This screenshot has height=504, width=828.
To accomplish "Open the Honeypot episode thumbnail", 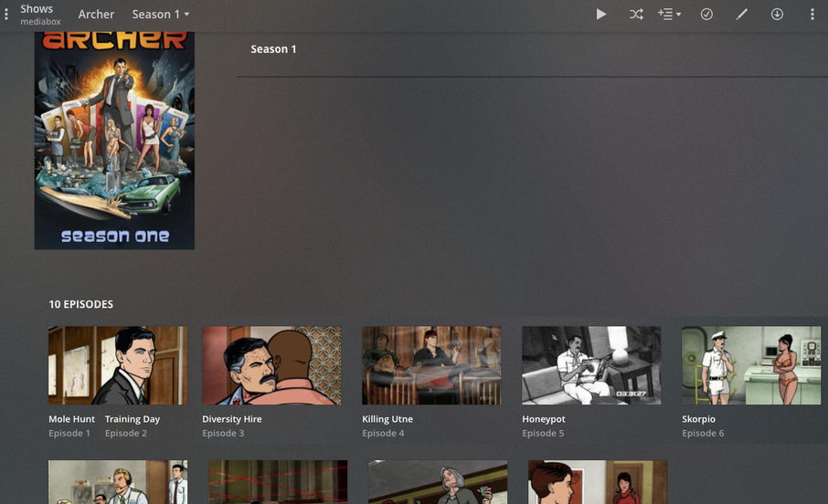I will [x=591, y=365].
